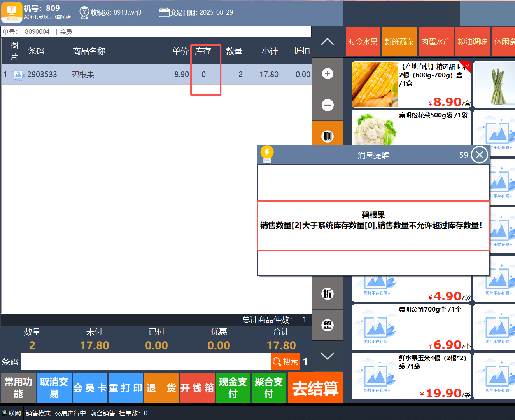The height and width of the screenshot is (420, 515).
Task: Click the 未付 unpaid amount 17.80
Action: click(x=95, y=345)
